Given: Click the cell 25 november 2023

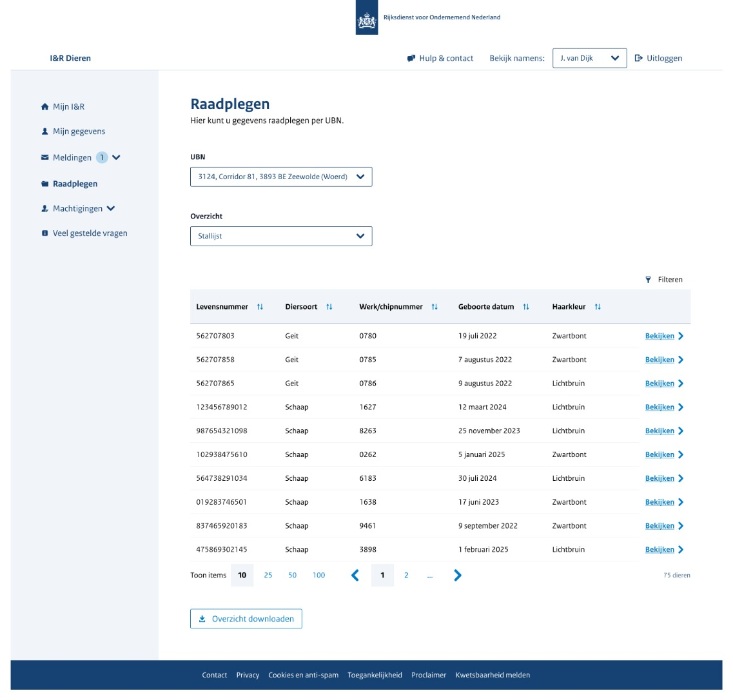Looking at the screenshot, I should click(x=489, y=431).
